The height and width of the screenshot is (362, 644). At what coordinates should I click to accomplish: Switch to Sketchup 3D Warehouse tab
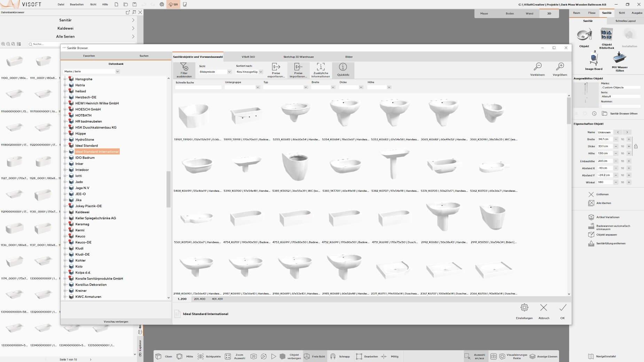pos(298,57)
